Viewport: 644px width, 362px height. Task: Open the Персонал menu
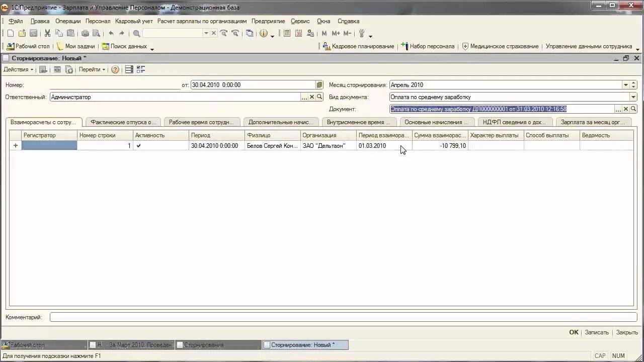[x=98, y=21]
